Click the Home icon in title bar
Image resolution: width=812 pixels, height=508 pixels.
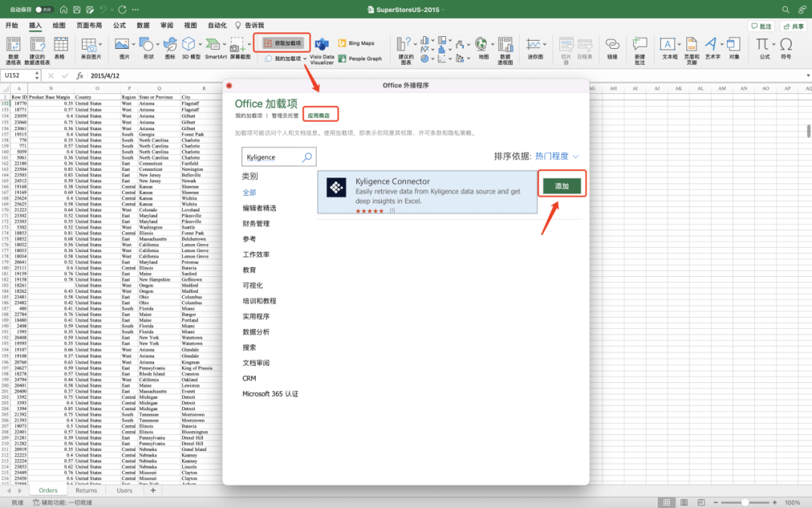pyautogui.click(x=63, y=9)
